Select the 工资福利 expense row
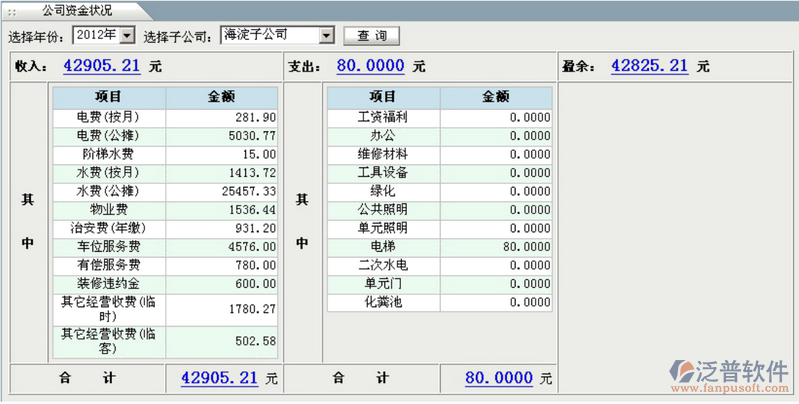799x404 pixels. (x=382, y=117)
